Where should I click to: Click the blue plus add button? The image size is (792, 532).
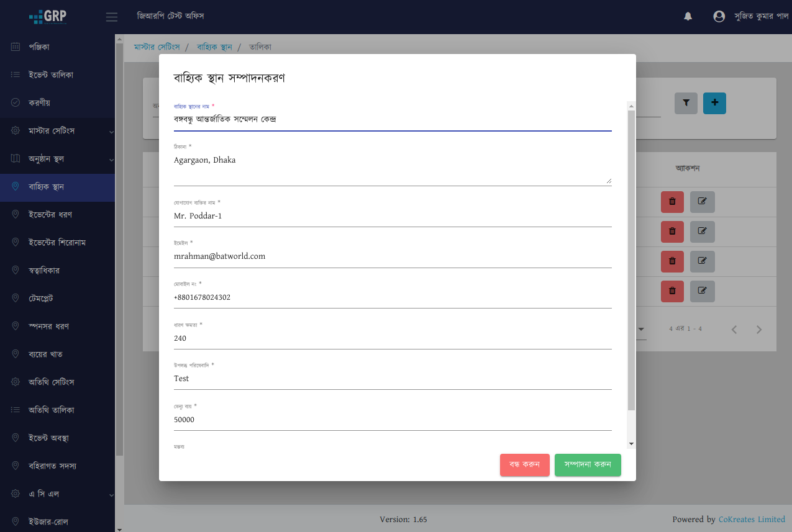tap(714, 103)
